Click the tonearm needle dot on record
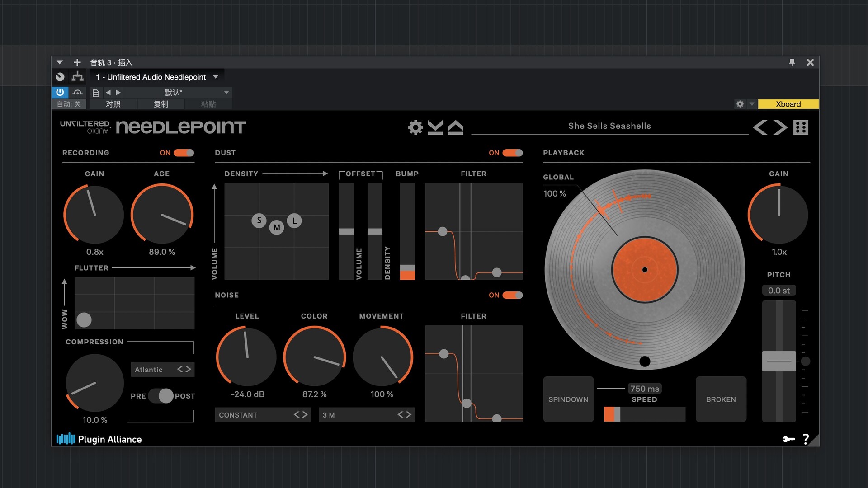This screenshot has width=868, height=488. [x=645, y=361]
